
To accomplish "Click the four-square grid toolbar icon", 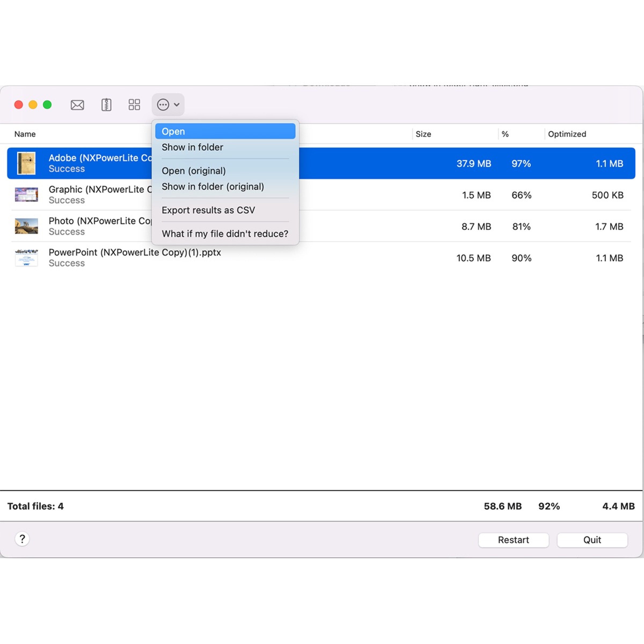I will 134,105.
